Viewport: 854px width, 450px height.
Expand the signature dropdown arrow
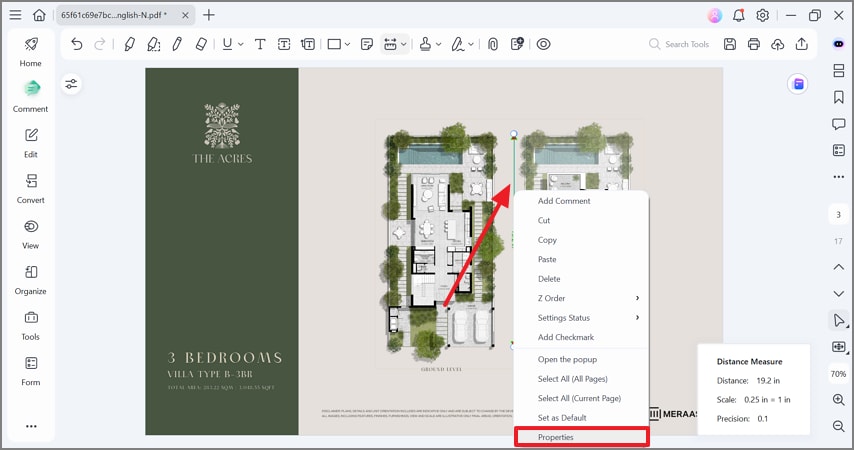pyautogui.click(x=471, y=45)
